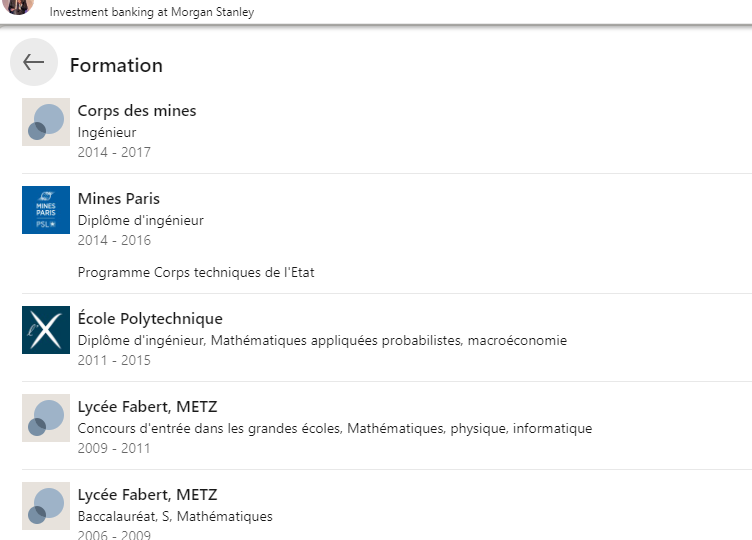Open Lycée Fabert, METZ above Concours d'entrée
The width and height of the screenshot is (752, 540).
click(148, 407)
